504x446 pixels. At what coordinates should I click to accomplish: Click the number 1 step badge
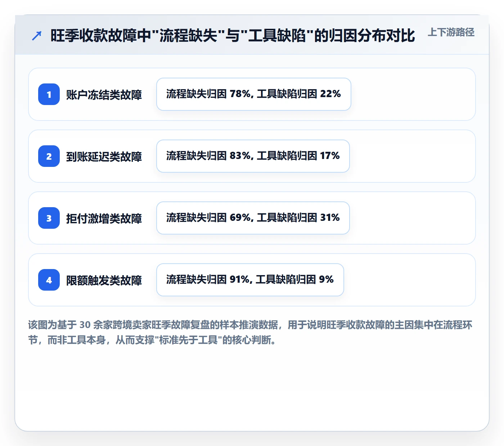[49, 94]
